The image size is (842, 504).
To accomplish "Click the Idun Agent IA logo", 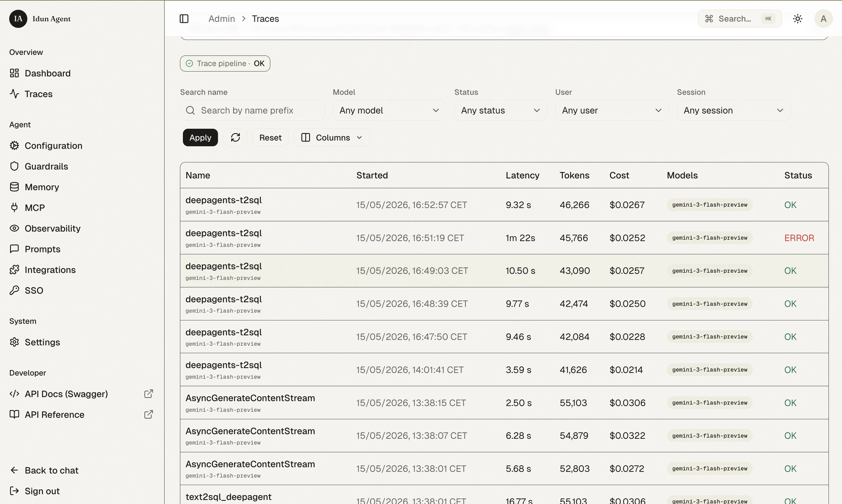I will tap(18, 19).
